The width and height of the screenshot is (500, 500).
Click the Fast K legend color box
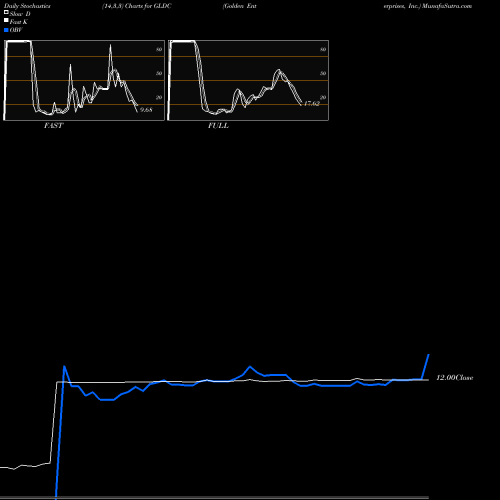(x=6, y=21)
